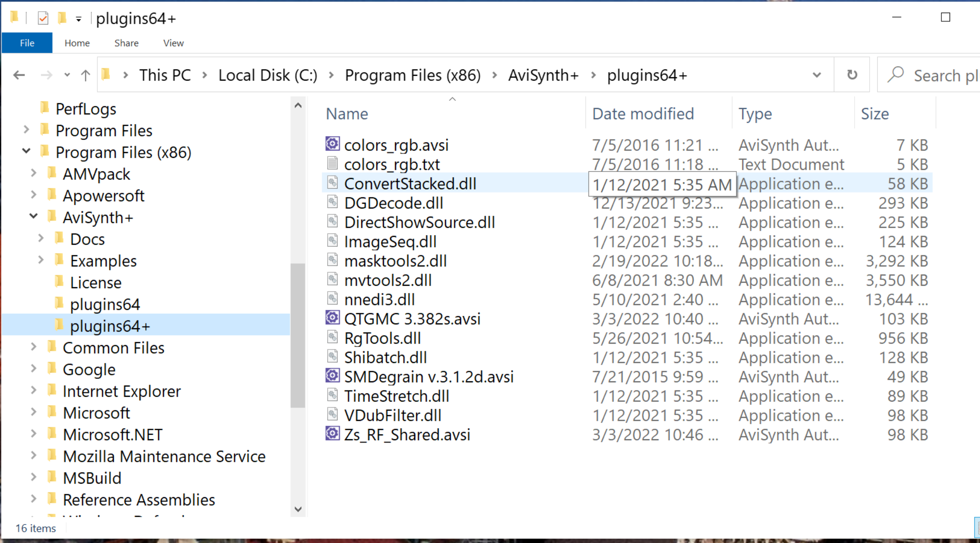Open the Share ribbon tab

click(126, 43)
